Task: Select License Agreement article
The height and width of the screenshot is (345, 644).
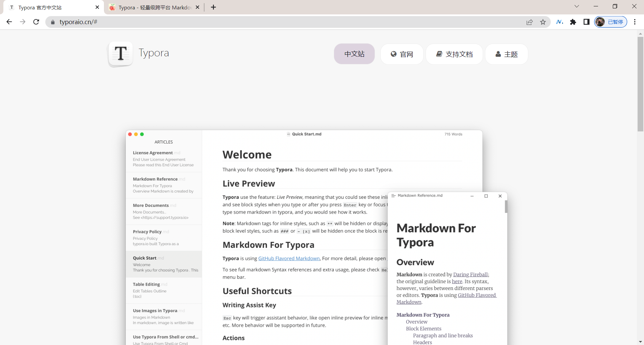Action: click(x=164, y=159)
